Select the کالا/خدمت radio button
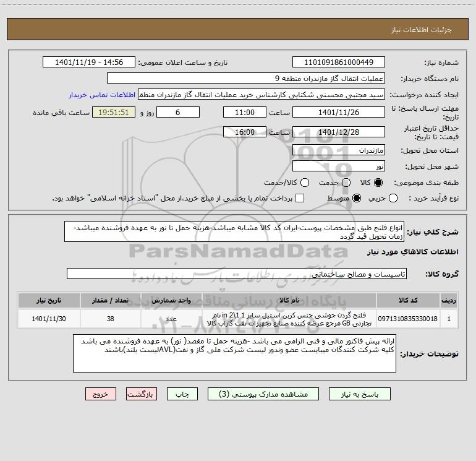The image size is (476, 461). click(305, 183)
